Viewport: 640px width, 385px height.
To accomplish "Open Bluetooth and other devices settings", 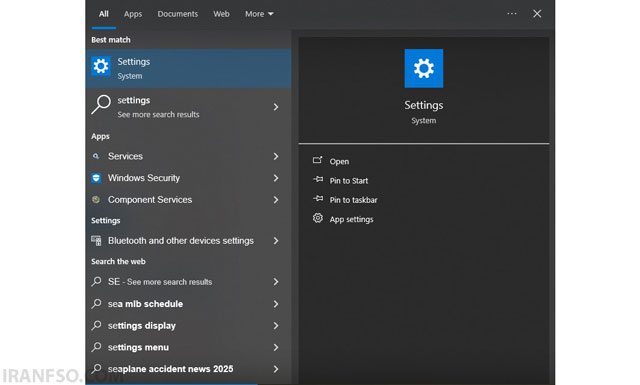I will (188, 241).
